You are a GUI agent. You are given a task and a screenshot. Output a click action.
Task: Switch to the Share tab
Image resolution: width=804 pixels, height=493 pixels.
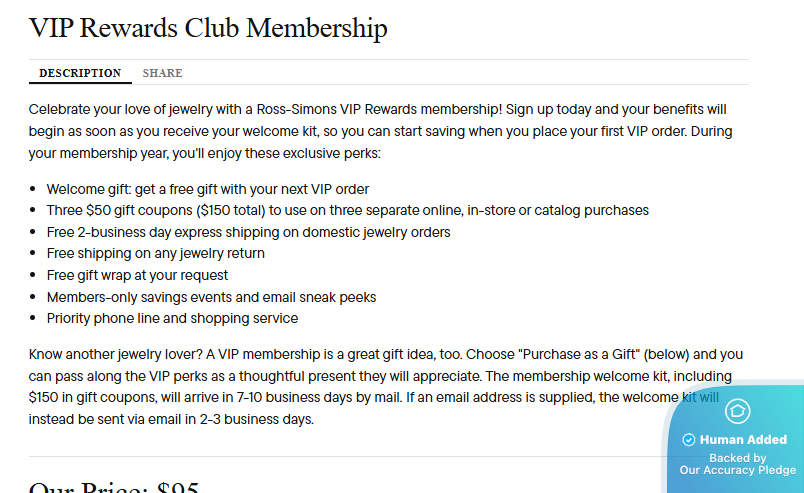pyautogui.click(x=162, y=73)
